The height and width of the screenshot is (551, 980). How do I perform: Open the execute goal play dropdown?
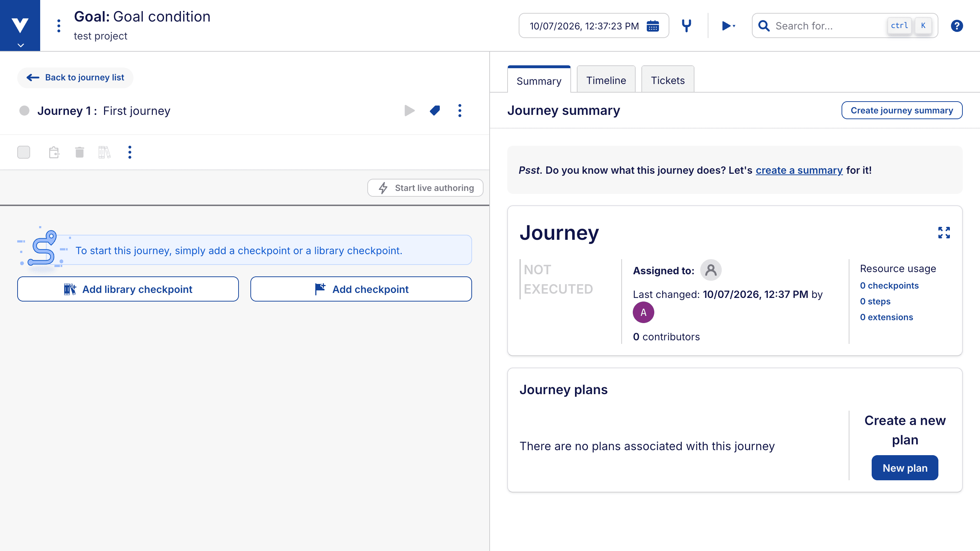tap(728, 26)
